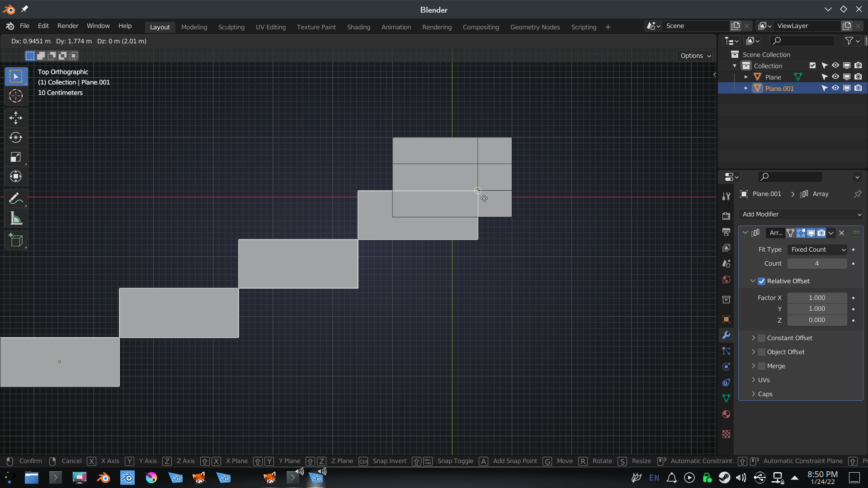
Task: Set a value in the Factor X slider
Action: click(x=817, y=298)
